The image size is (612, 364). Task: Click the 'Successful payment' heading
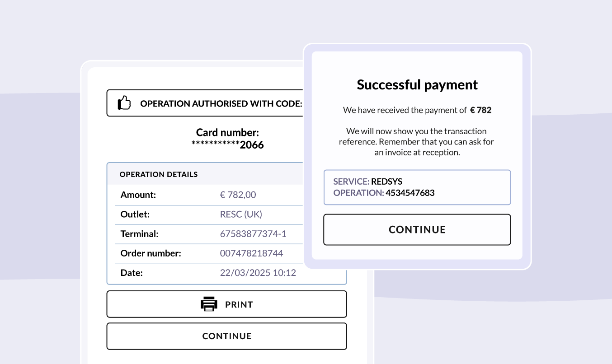[417, 84]
